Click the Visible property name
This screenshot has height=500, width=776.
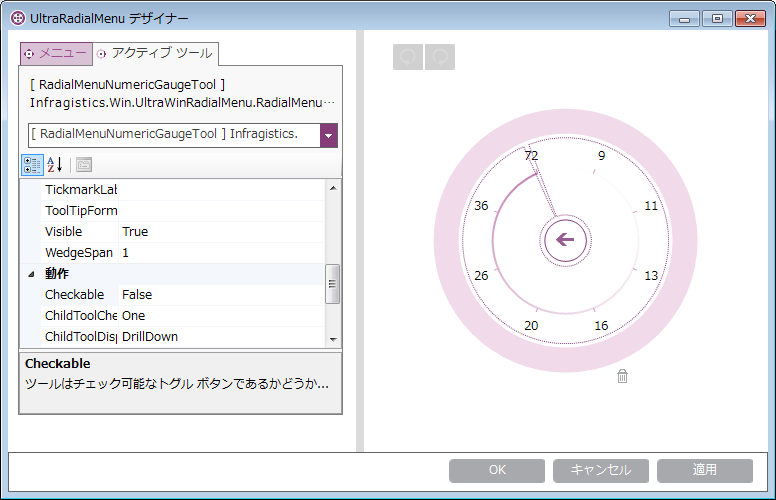coord(63,232)
